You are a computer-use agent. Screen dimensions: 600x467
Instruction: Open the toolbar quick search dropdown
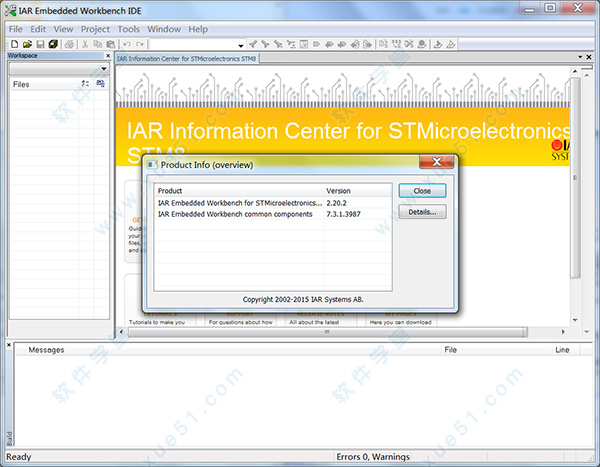click(x=241, y=45)
